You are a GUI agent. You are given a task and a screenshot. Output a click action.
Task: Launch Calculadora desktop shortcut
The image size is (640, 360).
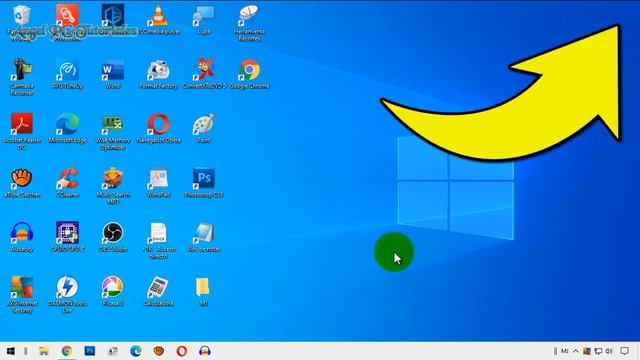(158, 287)
